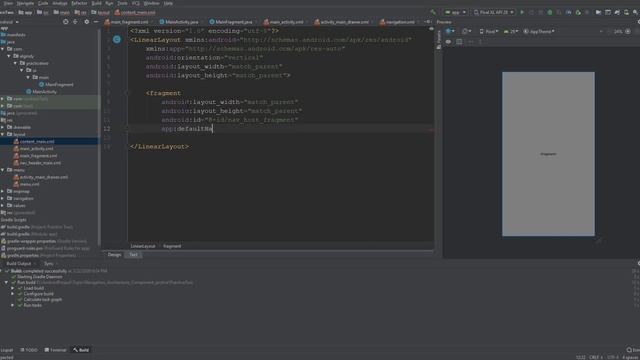Click the fragment breadcrumb
This screenshot has width=640, height=360.
click(172, 246)
